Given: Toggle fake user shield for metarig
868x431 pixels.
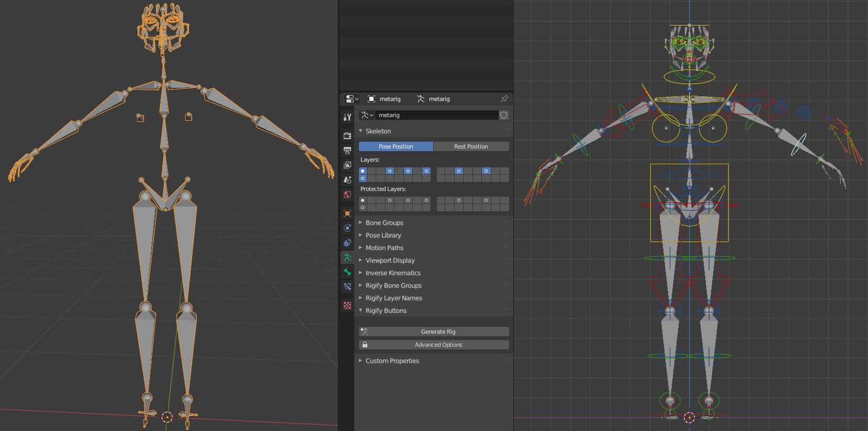Looking at the screenshot, I should point(504,115).
